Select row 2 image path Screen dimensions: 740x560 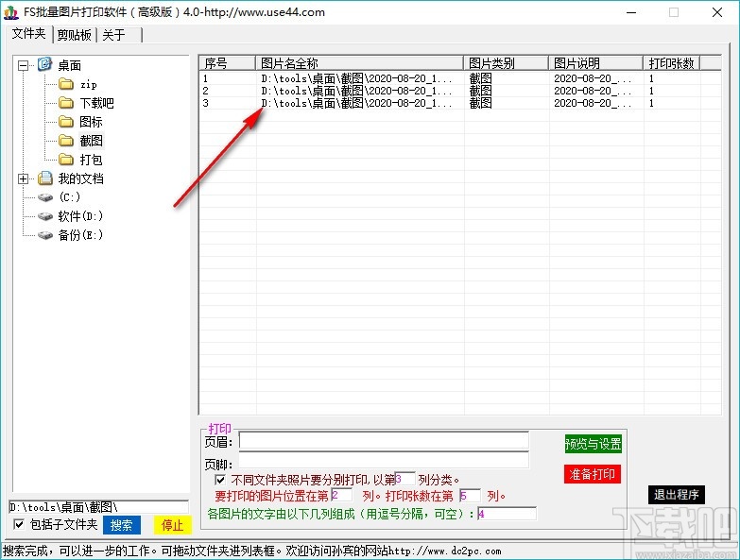tap(356, 91)
